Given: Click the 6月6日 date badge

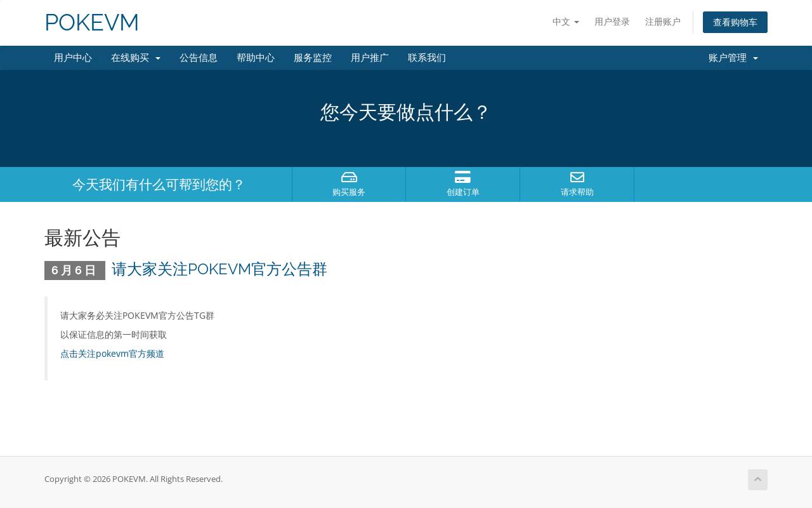Looking at the screenshot, I should 75,271.
